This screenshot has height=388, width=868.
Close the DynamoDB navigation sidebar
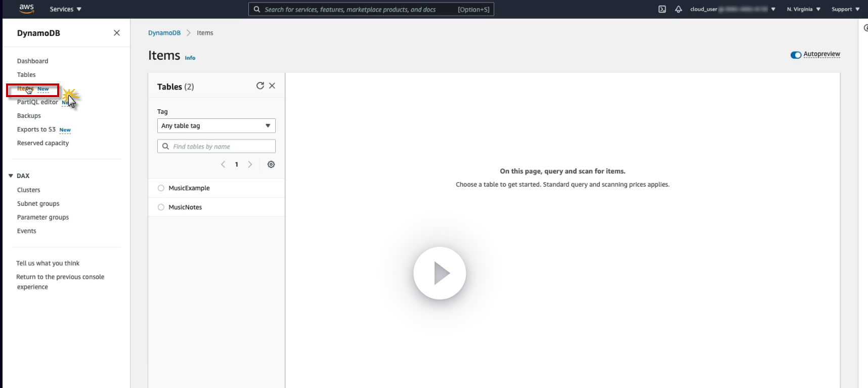click(117, 33)
